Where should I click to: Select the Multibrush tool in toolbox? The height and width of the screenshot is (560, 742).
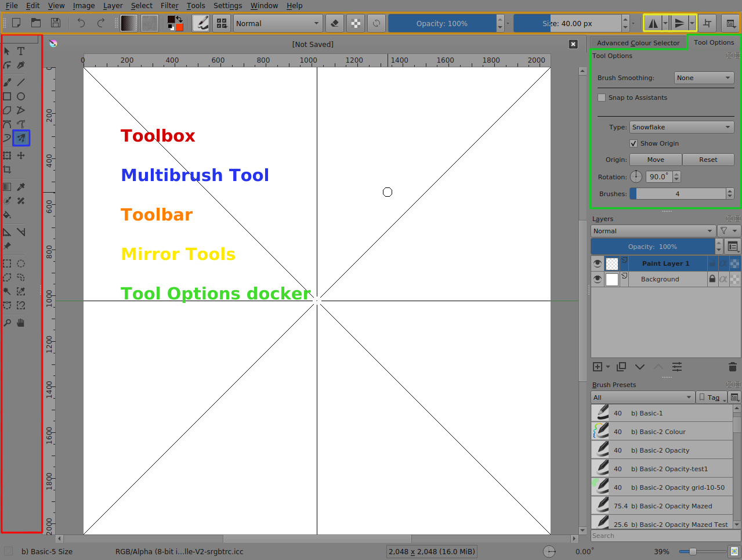pyautogui.click(x=21, y=138)
